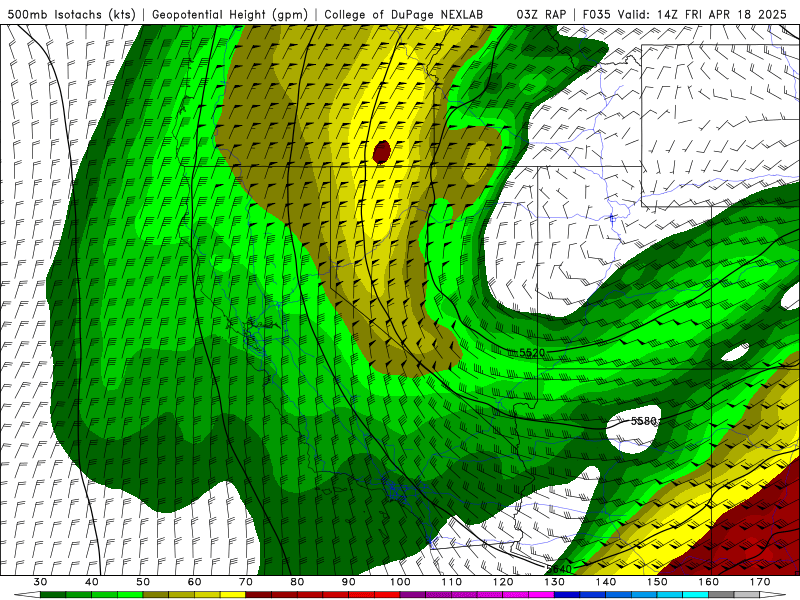
Task: Click the 30 label on the color scale
Action: tap(40, 582)
